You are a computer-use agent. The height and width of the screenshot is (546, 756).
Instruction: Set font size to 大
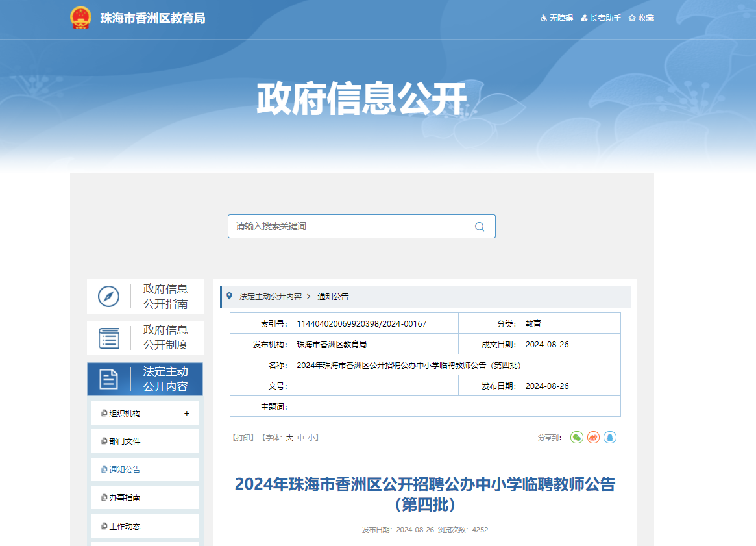point(289,438)
